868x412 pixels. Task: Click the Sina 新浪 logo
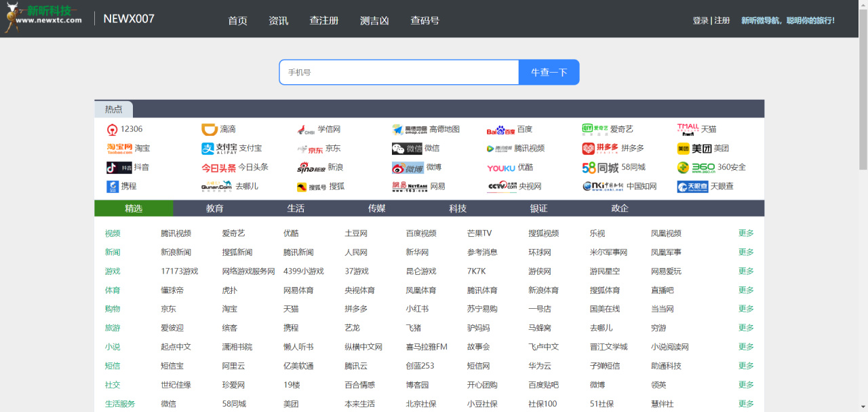coord(311,168)
